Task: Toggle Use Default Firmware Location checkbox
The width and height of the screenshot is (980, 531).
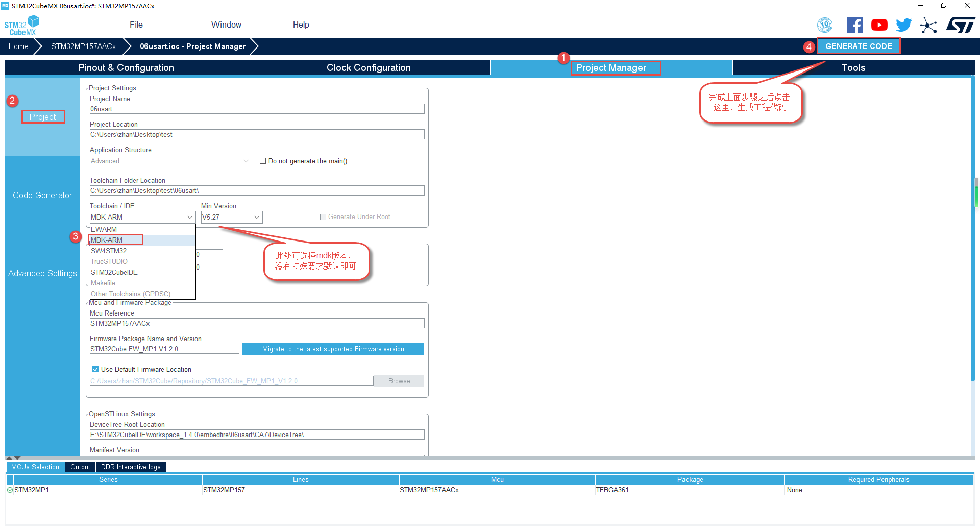Action: [95, 369]
